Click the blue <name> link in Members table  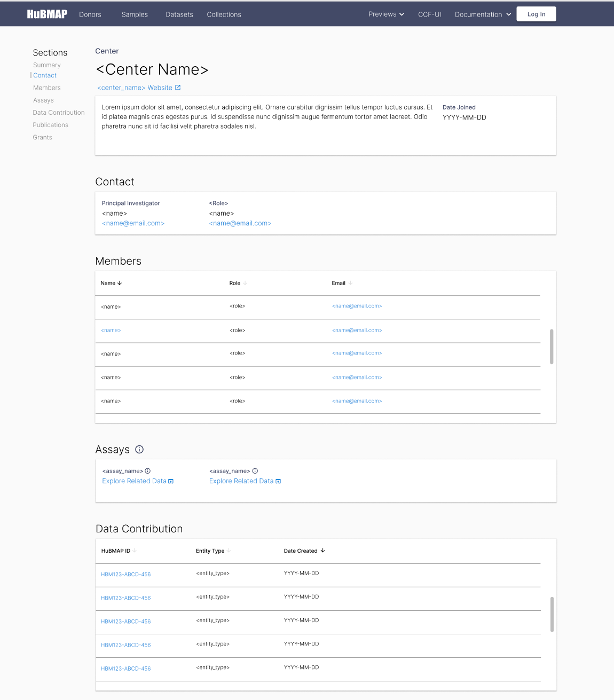click(x=111, y=331)
